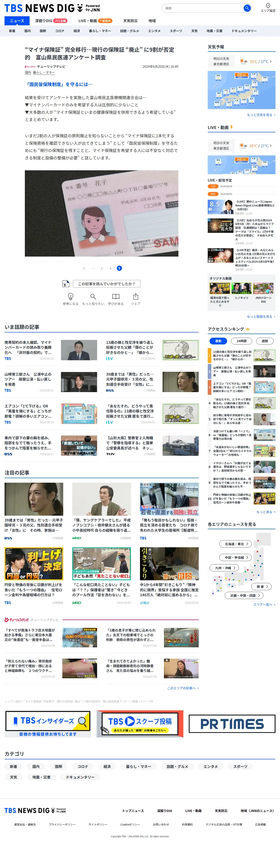The width and height of the screenshot is (280, 868).
Task: Select the 24時間 ranking tab
Action: tap(241, 341)
